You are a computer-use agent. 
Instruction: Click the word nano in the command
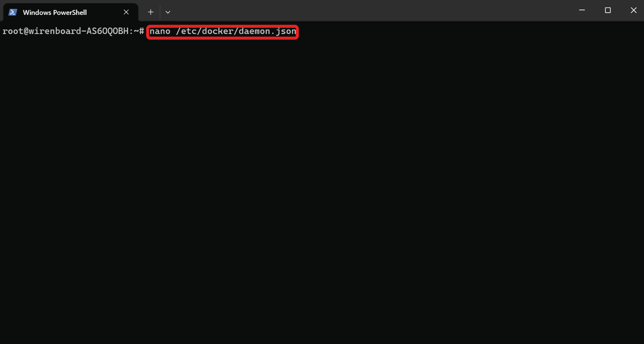[x=160, y=32]
